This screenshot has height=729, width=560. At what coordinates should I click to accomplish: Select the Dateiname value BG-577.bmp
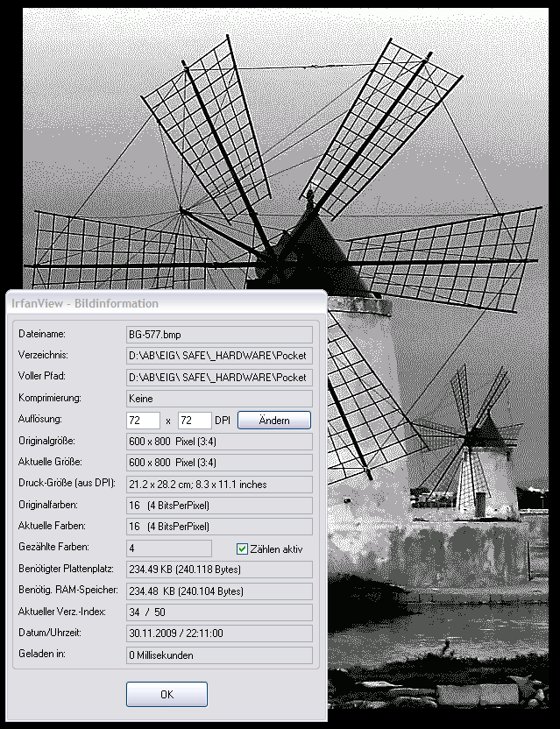[x=219, y=335]
